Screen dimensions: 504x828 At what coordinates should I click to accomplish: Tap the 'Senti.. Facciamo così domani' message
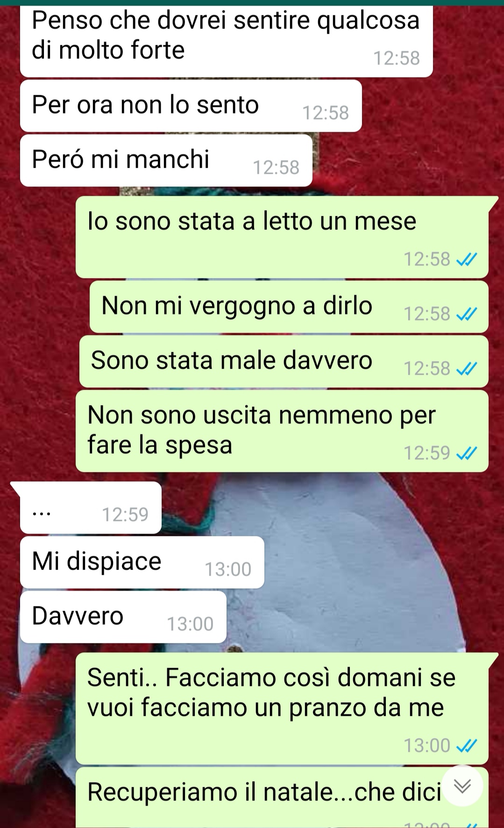tap(282, 708)
